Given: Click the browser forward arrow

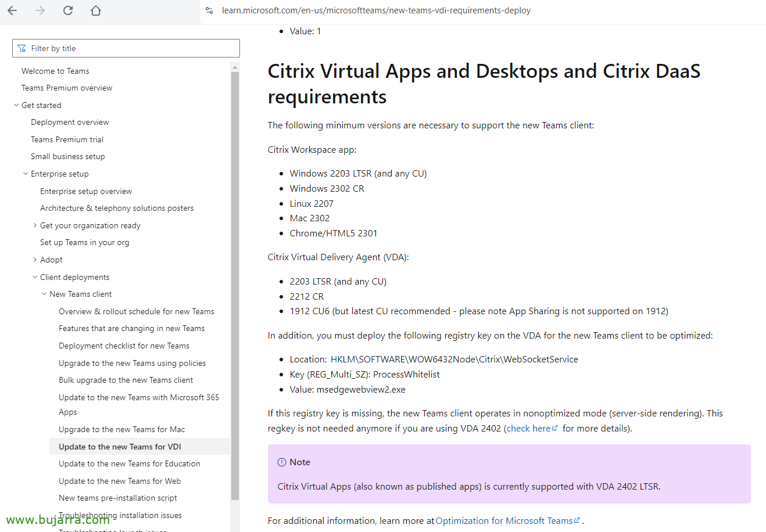Looking at the screenshot, I should (x=40, y=10).
